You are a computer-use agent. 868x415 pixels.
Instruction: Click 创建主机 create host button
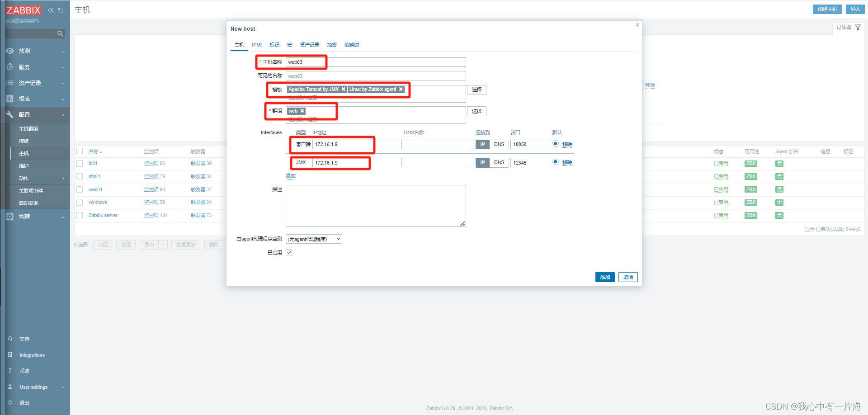pyautogui.click(x=827, y=9)
